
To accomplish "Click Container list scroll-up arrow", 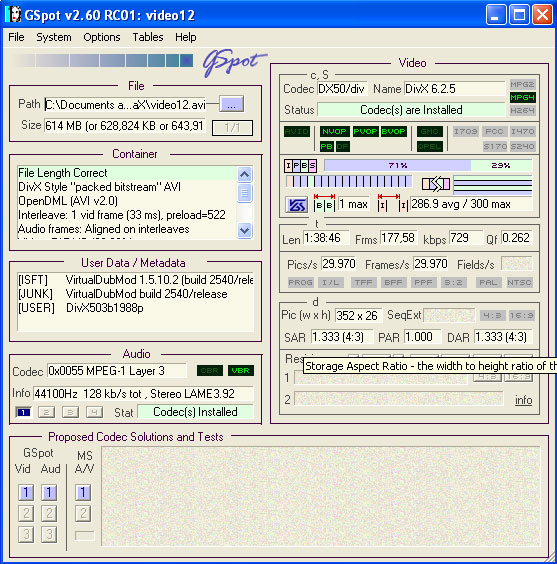I will click(245, 175).
